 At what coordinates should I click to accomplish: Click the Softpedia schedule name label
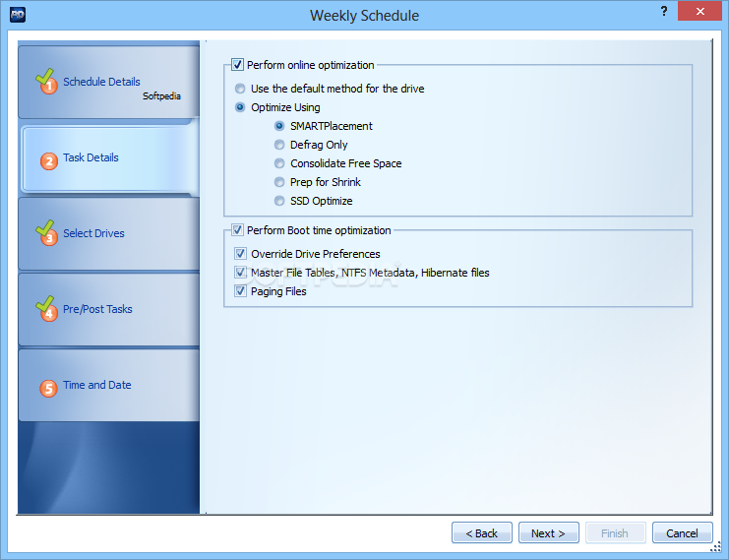pyautogui.click(x=161, y=95)
